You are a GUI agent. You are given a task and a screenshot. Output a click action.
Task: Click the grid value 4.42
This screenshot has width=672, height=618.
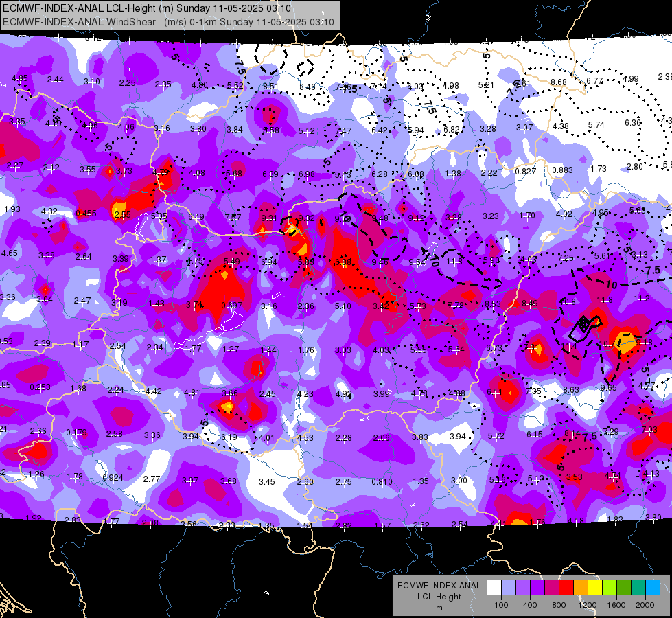[x=154, y=391]
